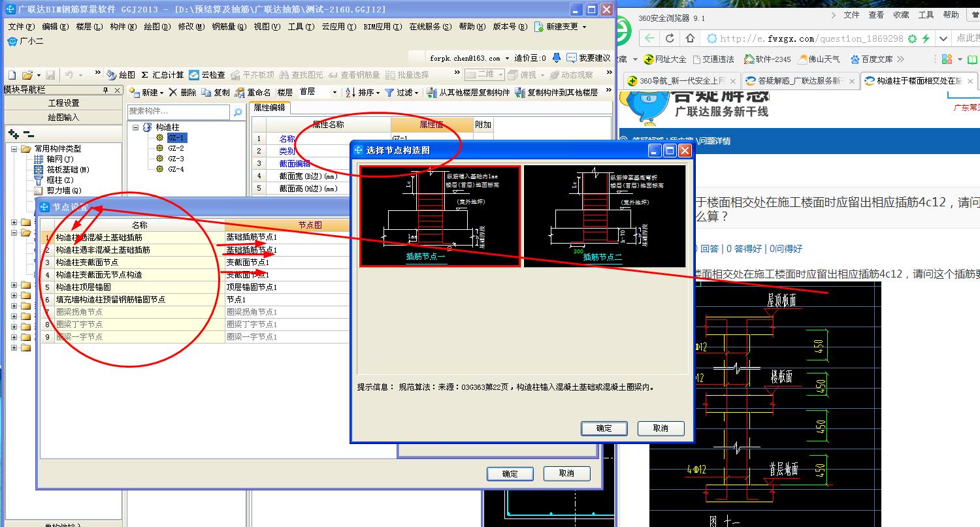Open the browser extensions grid icon
The height and width of the screenshot is (527, 980).
click(947, 59)
